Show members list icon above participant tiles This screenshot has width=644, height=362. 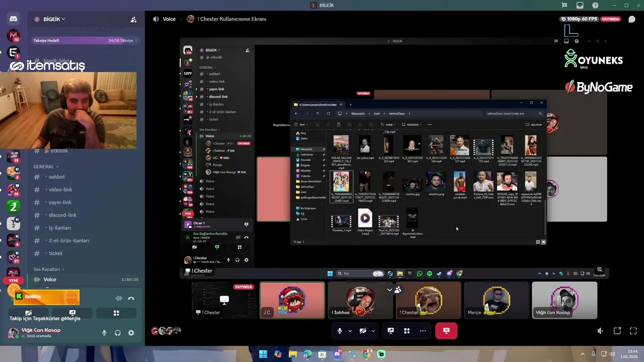click(x=398, y=290)
